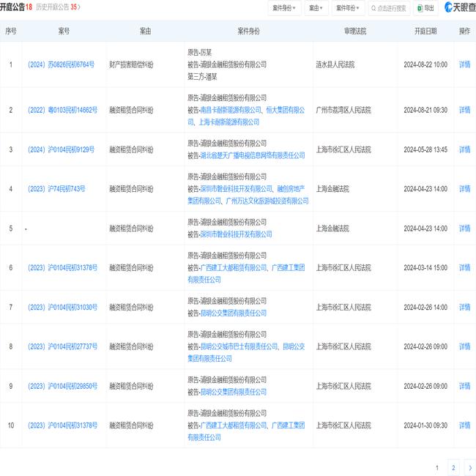Click the date 2024-03-14 15:00
Image resolution: width=476 pixels, height=476 pixels.
click(x=425, y=268)
